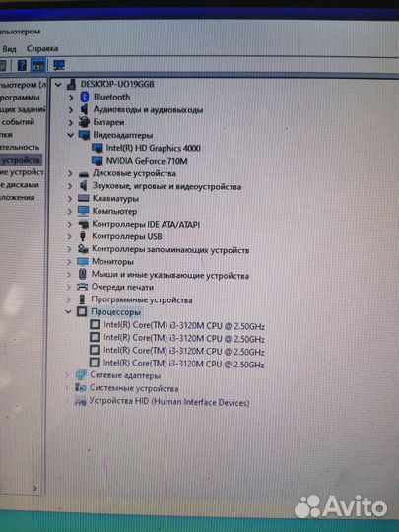Select the событий item in left pane

18,122
